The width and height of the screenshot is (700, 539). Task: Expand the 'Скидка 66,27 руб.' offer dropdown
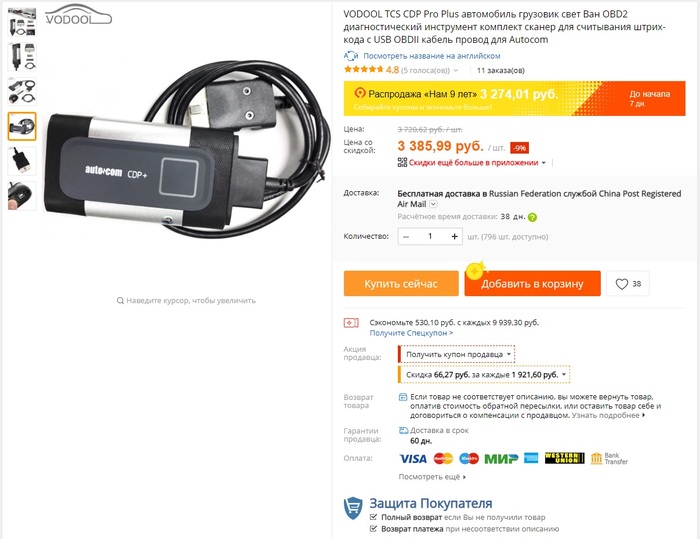(484, 375)
